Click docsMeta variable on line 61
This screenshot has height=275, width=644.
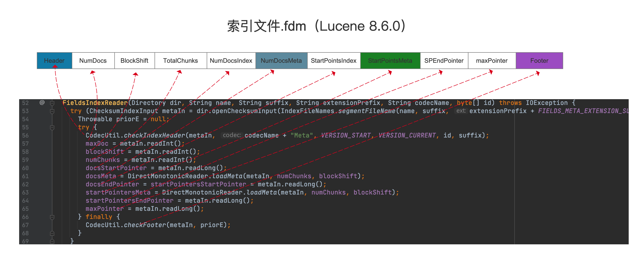(101, 176)
